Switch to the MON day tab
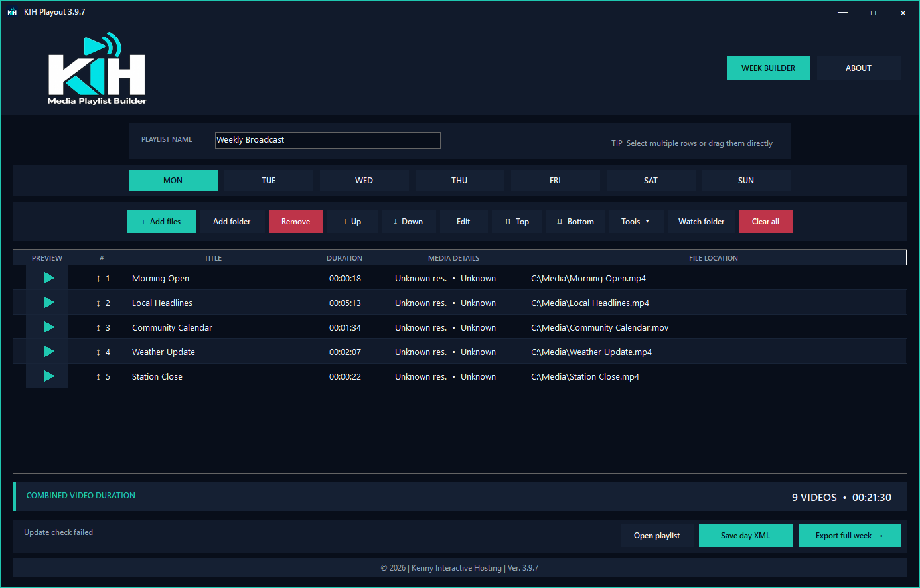 [173, 181]
